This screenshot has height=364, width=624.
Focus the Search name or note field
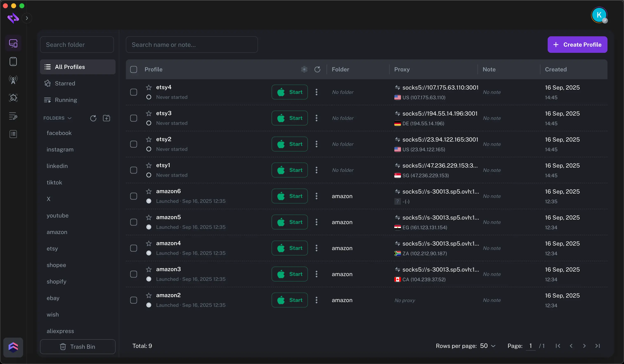click(192, 45)
